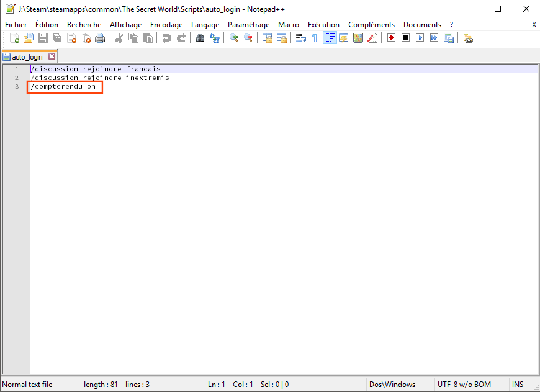Screen dimensions: 540x392
Task: Click "Ln : 1 Col : 1" status entry
Action: coord(230,385)
